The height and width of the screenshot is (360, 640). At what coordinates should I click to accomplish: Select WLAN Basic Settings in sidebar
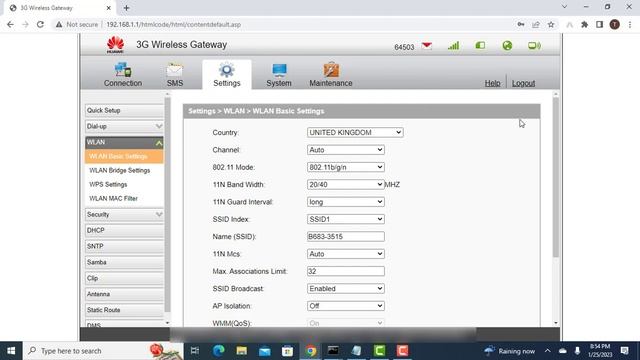[124, 156]
